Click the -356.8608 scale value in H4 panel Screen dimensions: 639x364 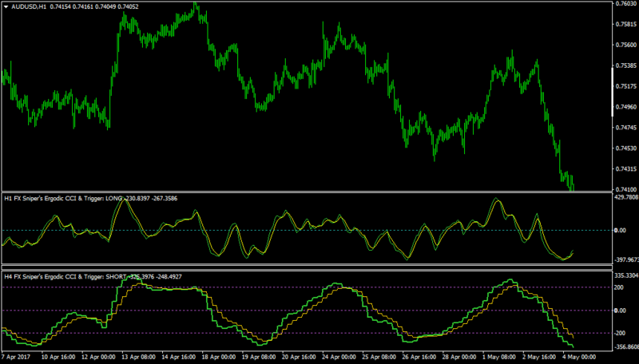626,347
